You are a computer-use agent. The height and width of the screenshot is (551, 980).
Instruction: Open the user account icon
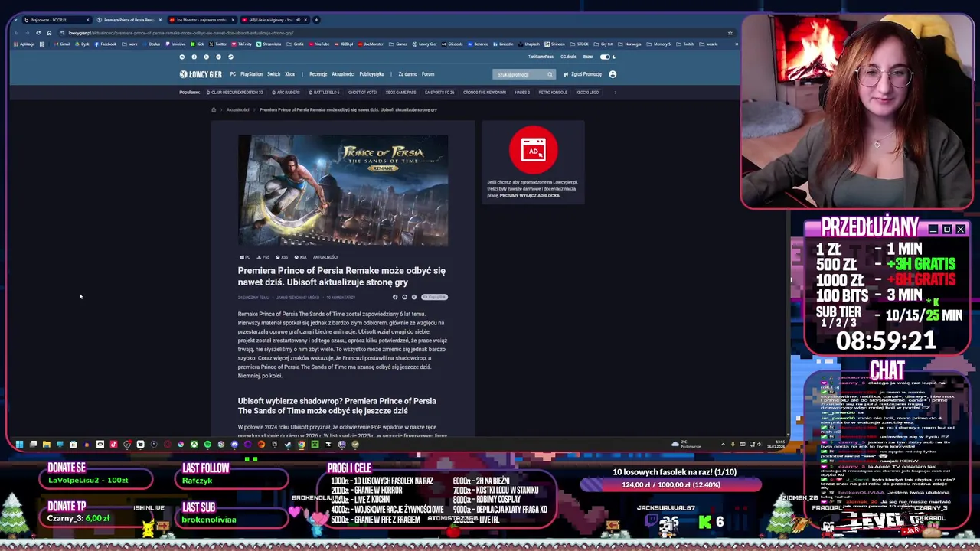click(612, 74)
